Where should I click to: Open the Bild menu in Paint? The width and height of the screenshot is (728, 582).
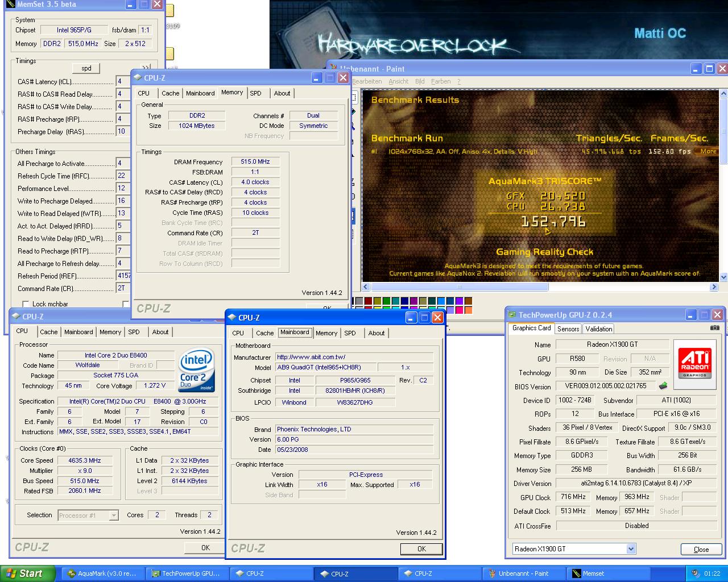[420, 81]
